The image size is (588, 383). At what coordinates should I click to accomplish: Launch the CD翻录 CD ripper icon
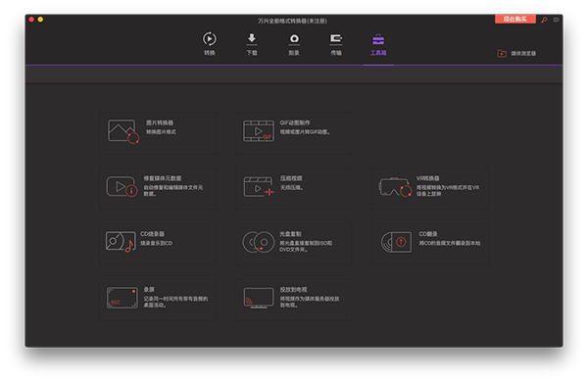coord(396,242)
